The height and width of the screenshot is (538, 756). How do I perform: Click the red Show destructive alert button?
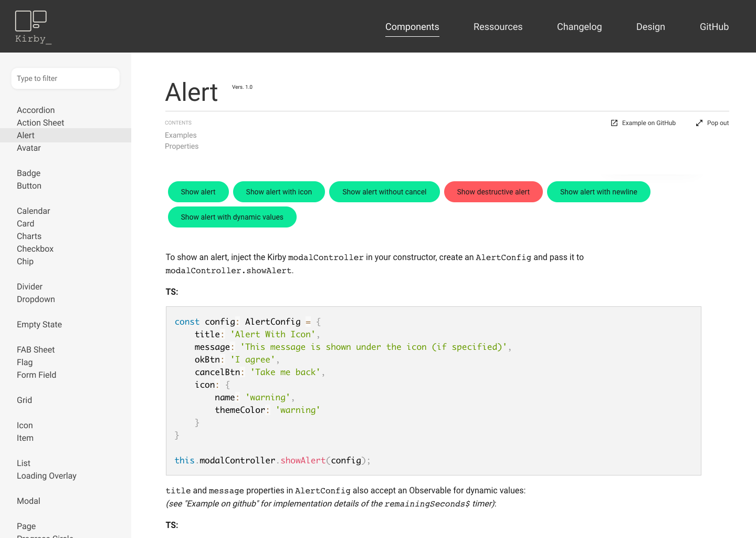tap(493, 192)
